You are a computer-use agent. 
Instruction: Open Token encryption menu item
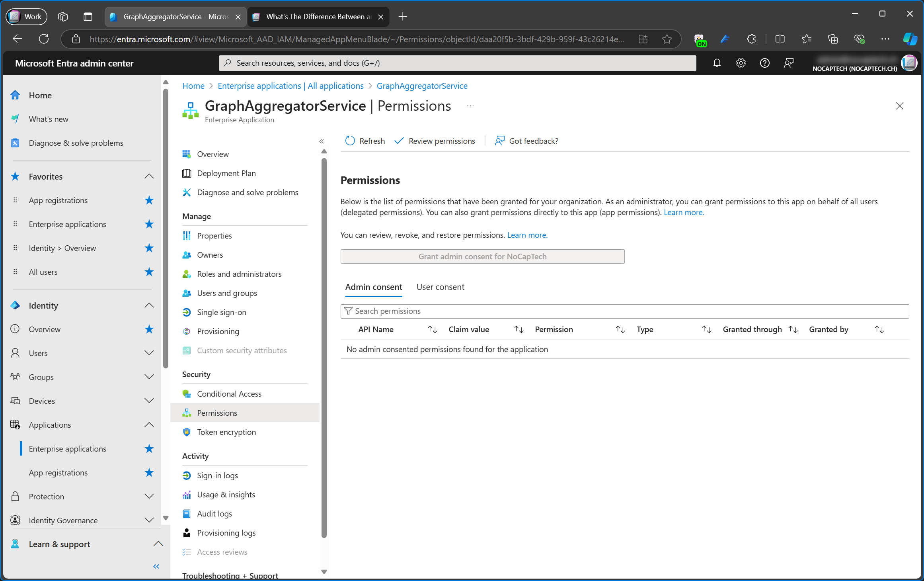[x=226, y=432]
